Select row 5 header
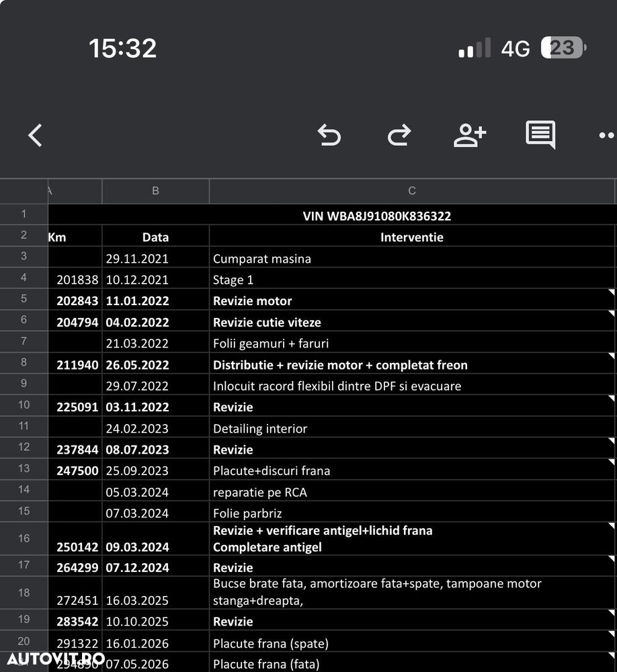The width and height of the screenshot is (617, 672). [x=24, y=299]
